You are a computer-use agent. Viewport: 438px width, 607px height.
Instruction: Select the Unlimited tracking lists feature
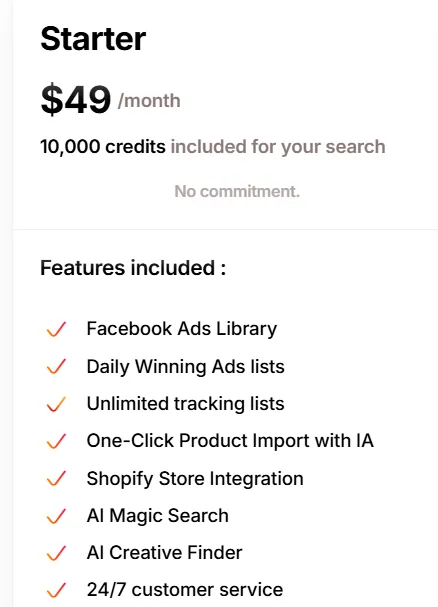pyautogui.click(x=186, y=404)
